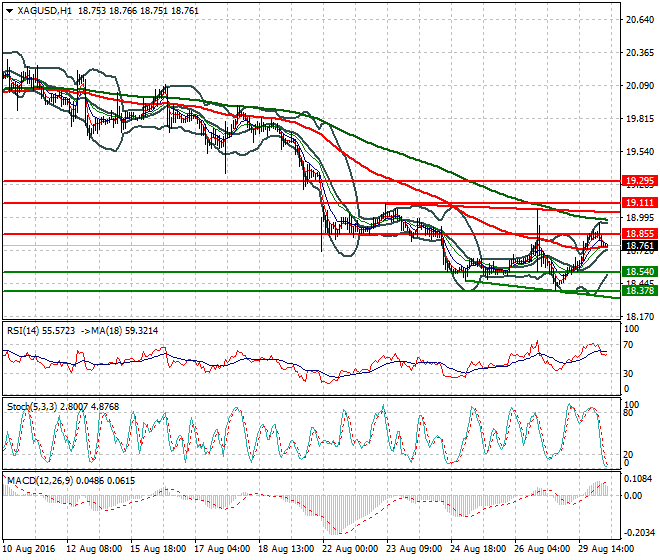Click the 20.640 price scale value
Screen dimensions: 660x560
[640, 20]
